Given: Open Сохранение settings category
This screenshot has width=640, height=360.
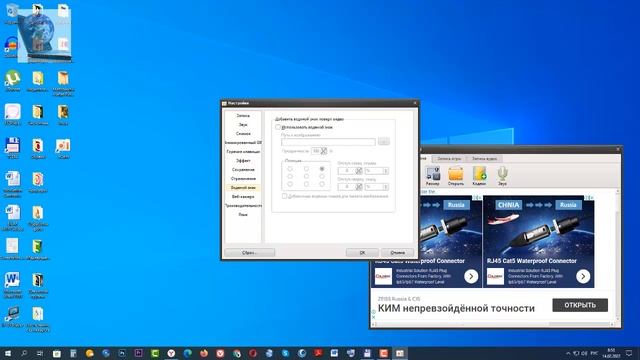Looking at the screenshot, I should pos(243,169).
